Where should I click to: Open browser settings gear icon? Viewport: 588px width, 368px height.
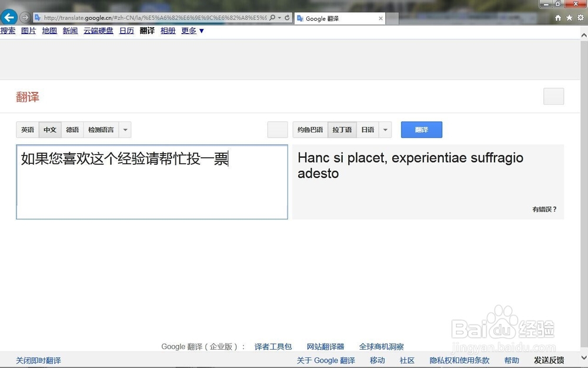580,18
